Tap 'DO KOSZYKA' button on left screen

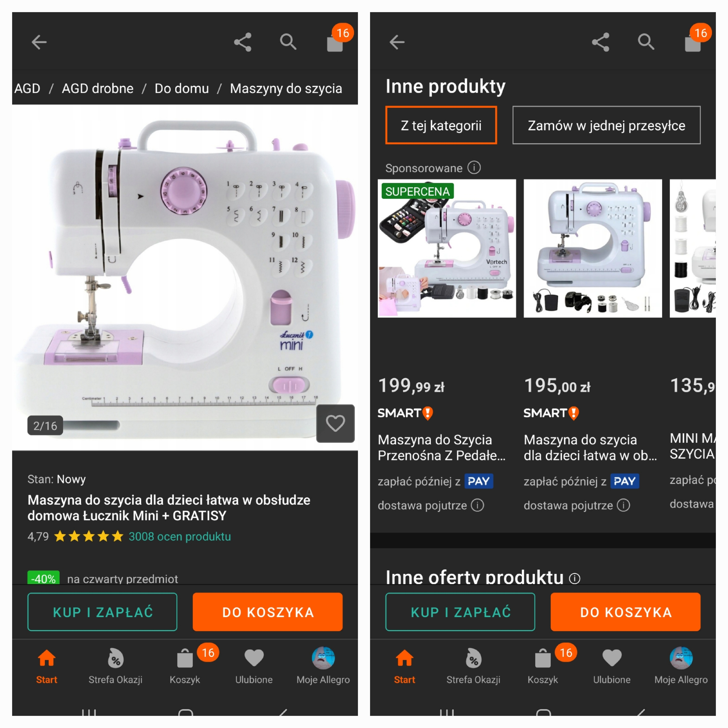267,612
